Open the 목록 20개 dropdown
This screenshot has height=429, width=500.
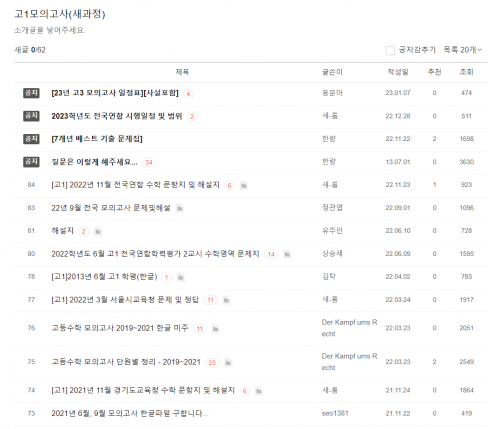(x=463, y=50)
